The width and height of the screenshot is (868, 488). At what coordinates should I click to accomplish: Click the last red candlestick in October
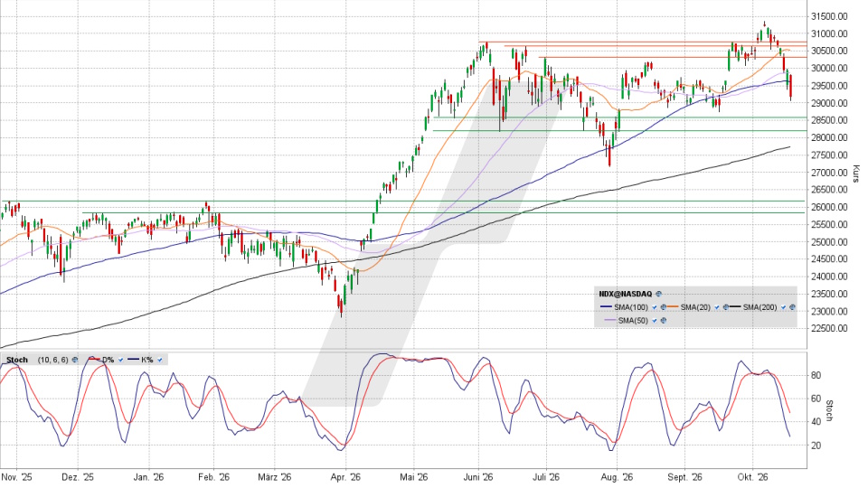tap(790, 88)
